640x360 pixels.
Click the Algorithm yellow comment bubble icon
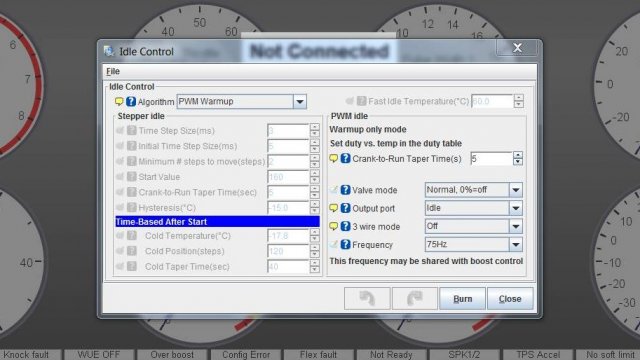tap(119, 102)
